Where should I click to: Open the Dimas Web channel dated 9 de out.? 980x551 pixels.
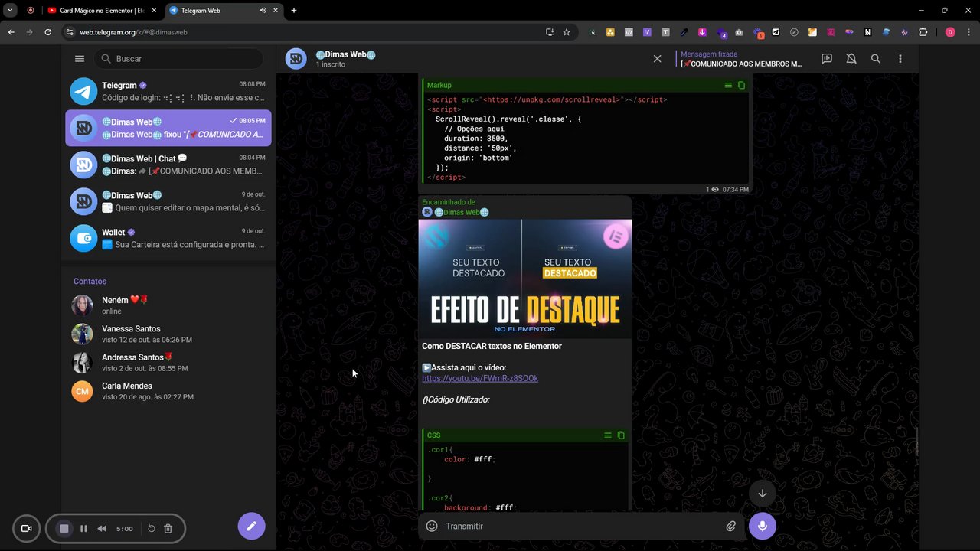tap(168, 201)
